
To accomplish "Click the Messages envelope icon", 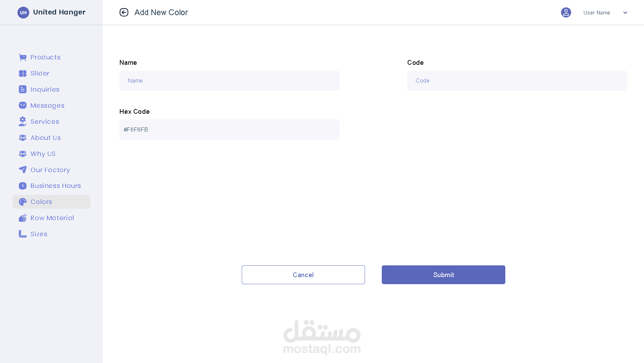I will pos(22,105).
